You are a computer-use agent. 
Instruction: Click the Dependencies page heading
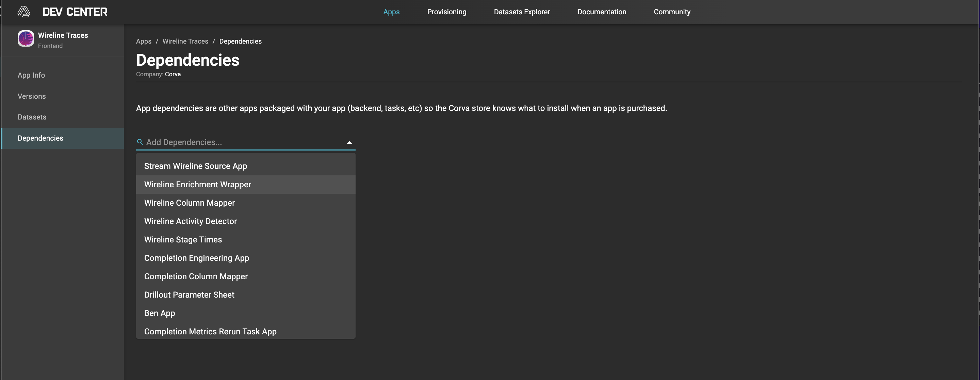pyautogui.click(x=187, y=60)
